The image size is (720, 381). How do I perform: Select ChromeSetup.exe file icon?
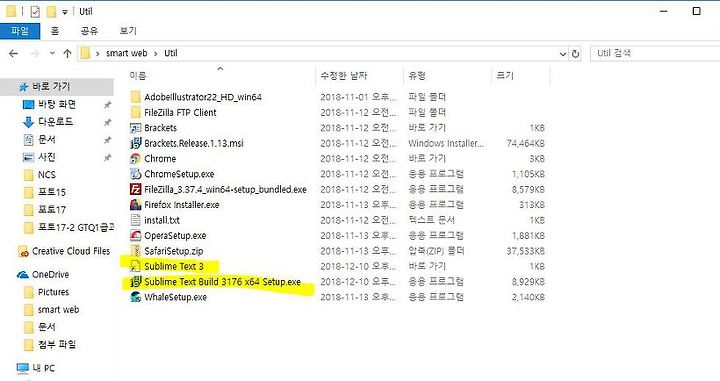point(135,174)
